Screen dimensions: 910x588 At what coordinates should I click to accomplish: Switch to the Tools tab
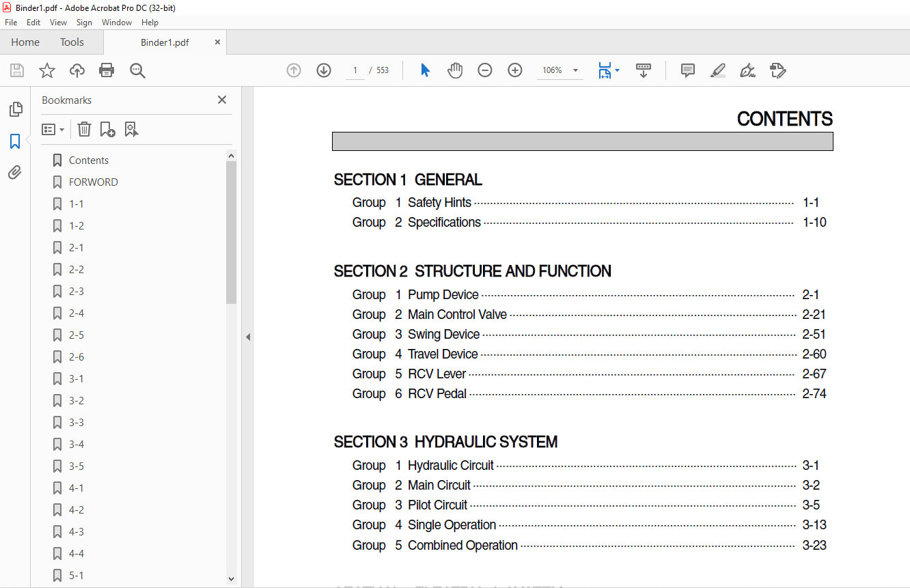[72, 42]
